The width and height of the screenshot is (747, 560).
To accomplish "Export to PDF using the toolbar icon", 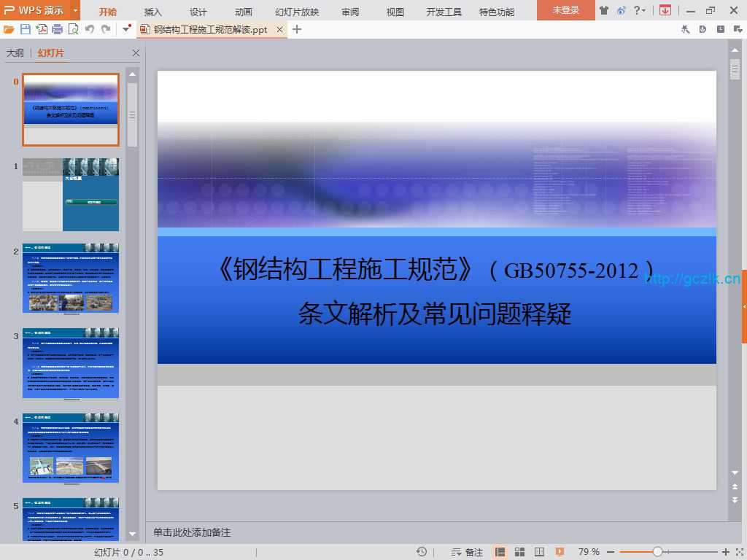I will point(42,29).
